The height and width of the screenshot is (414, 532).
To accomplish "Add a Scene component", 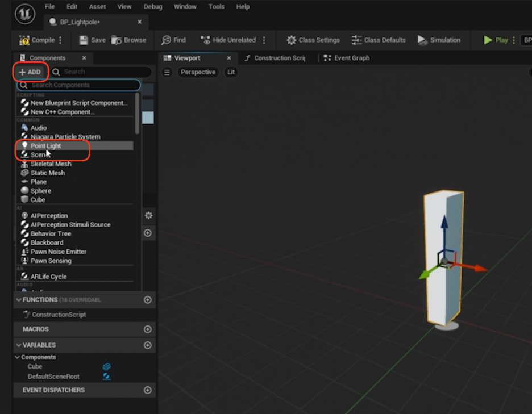I will click(74, 154).
